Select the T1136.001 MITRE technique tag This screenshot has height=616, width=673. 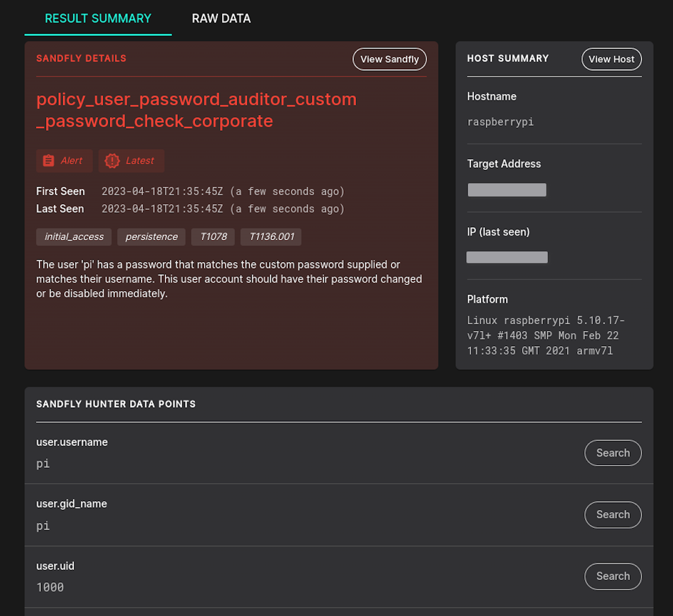pyautogui.click(x=271, y=236)
